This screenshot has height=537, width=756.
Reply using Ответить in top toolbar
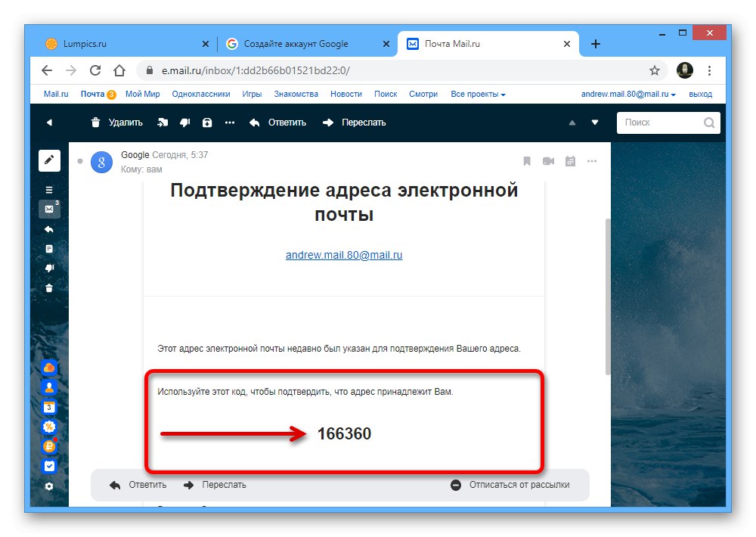[277, 123]
